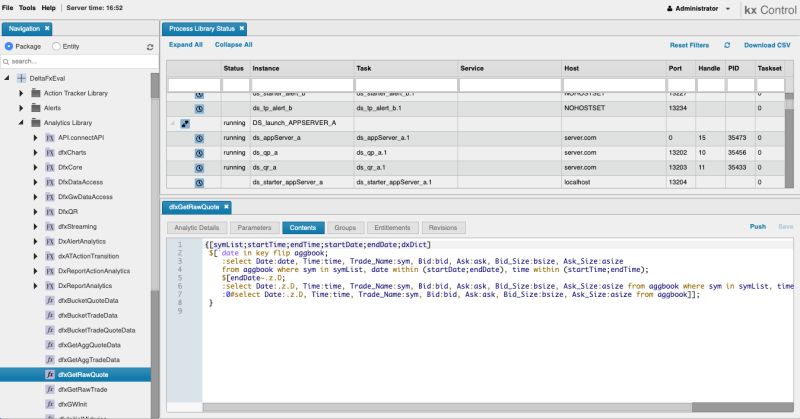Close the Process Library Status tab
Image resolution: width=800 pixels, height=419 pixels.
pos(242,29)
